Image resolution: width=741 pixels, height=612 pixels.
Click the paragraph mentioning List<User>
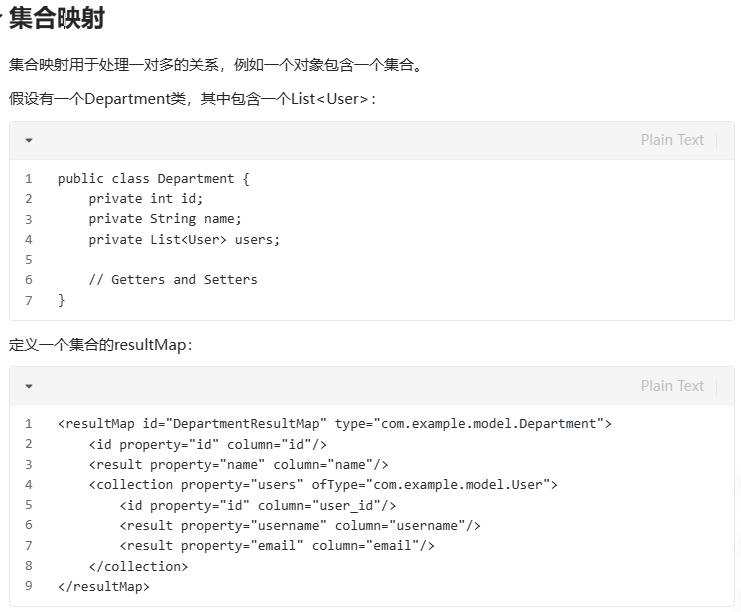click(x=192, y=99)
